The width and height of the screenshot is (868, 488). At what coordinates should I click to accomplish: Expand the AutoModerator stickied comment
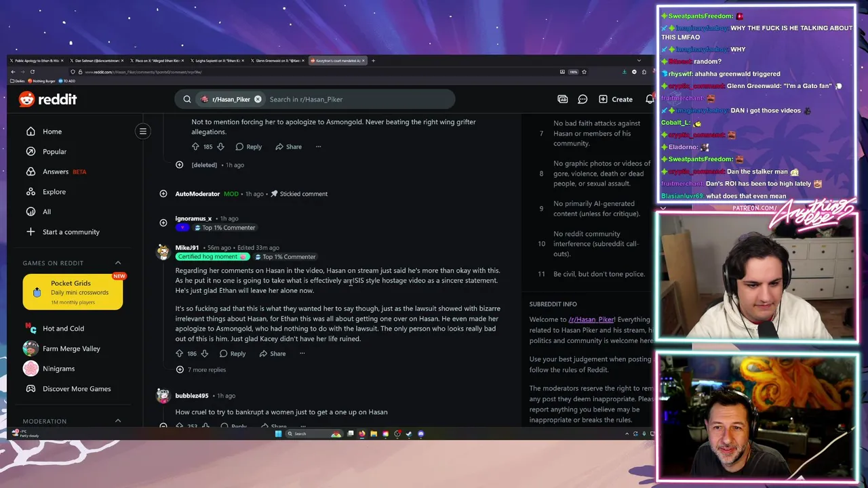163,194
